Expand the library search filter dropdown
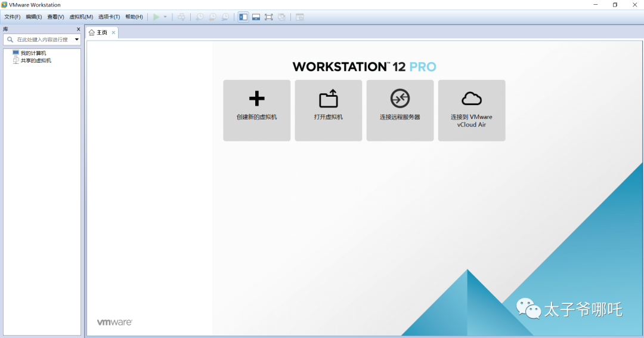This screenshot has height=338, width=644. coord(76,39)
